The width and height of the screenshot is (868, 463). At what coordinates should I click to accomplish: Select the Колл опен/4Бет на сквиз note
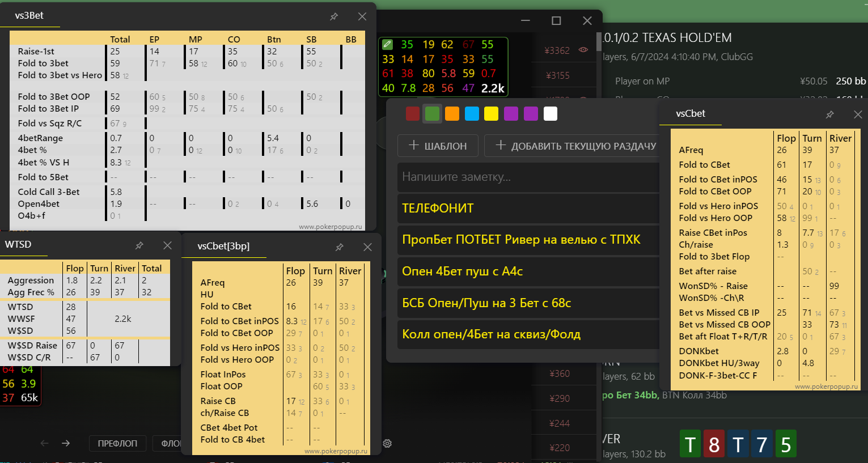(528, 334)
